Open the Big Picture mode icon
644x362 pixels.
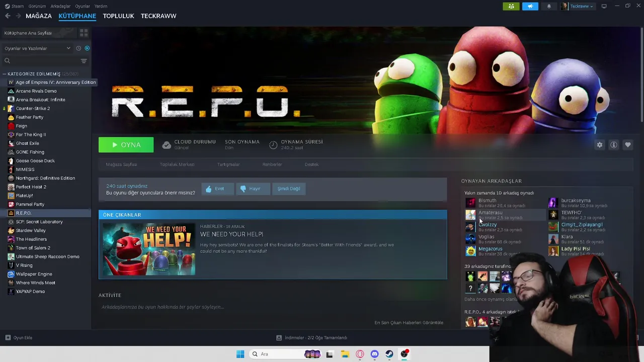(x=604, y=6)
